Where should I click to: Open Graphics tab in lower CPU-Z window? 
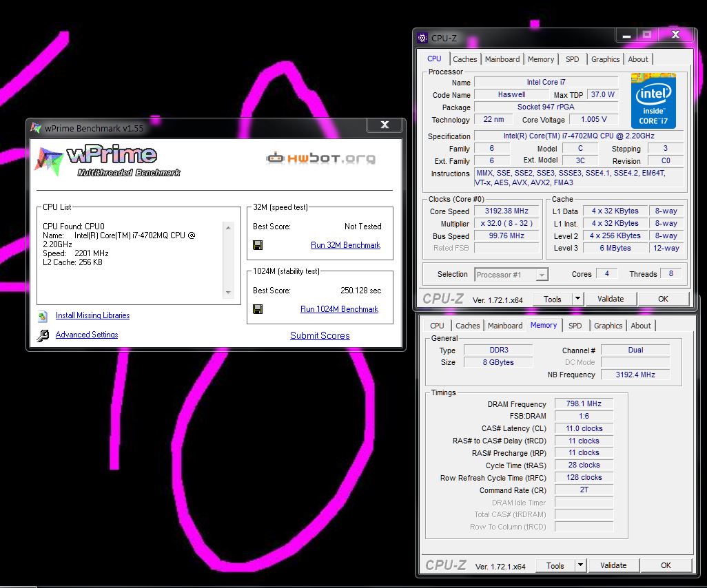tap(608, 325)
